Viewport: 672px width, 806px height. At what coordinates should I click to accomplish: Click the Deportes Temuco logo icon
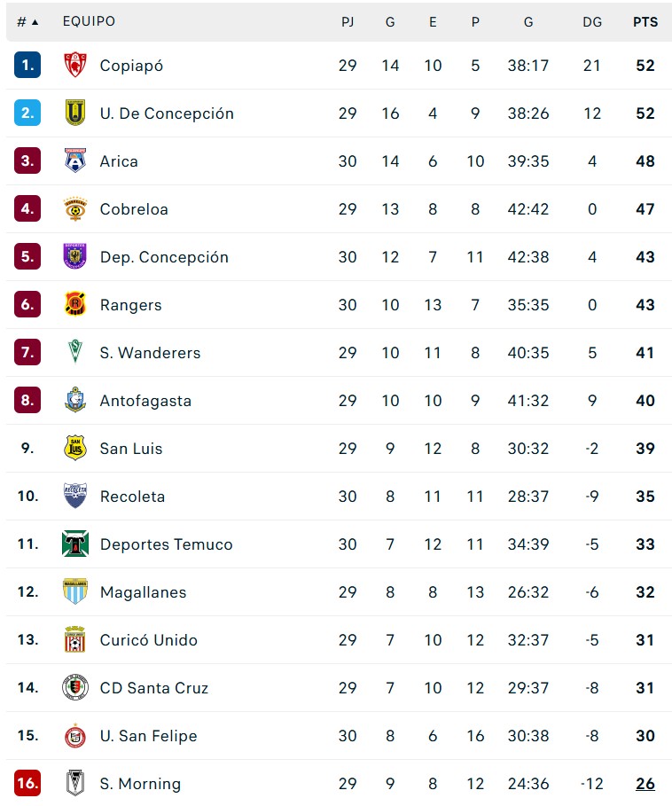(75, 544)
